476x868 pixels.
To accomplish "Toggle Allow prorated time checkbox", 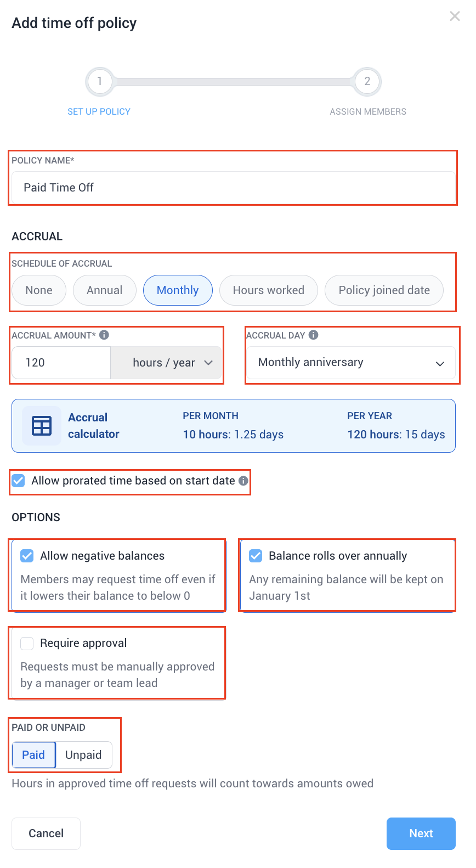I will point(19,481).
